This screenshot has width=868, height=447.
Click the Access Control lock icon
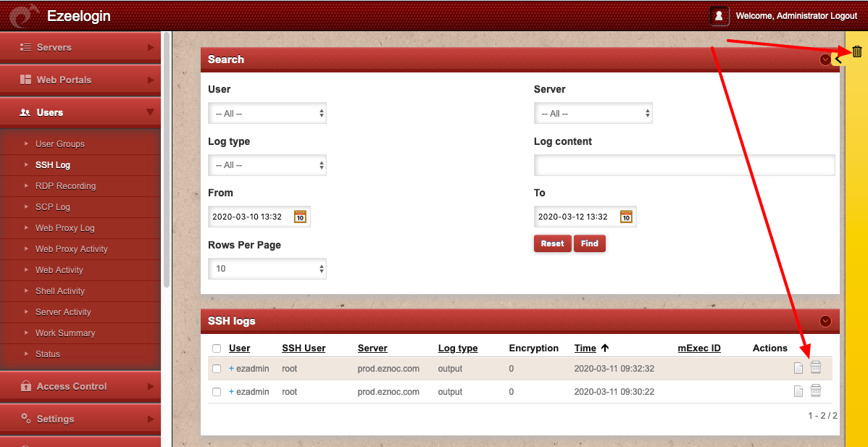click(25, 386)
